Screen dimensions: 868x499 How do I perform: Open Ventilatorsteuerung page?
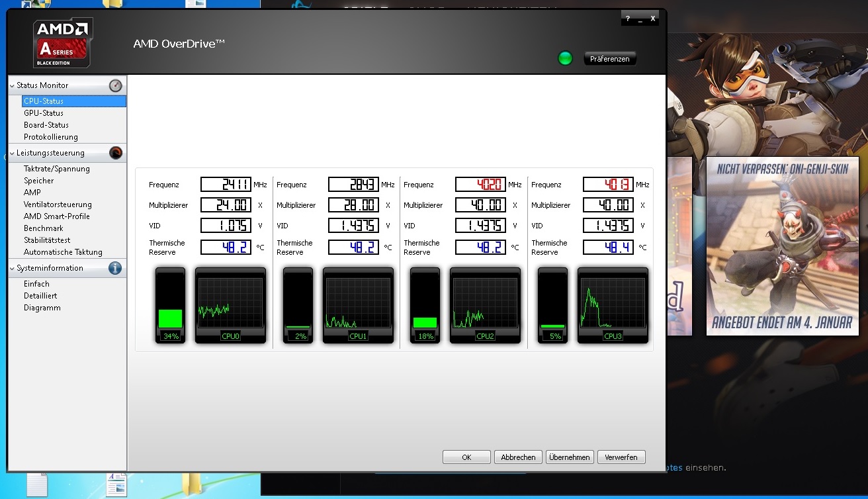(58, 204)
